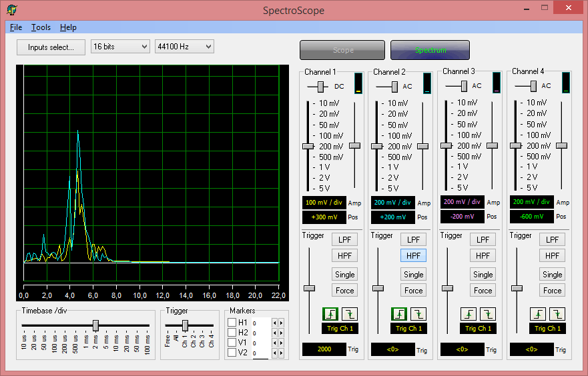Switch to Scope view button
Viewport: 588px width, 376px height.
pyautogui.click(x=342, y=50)
